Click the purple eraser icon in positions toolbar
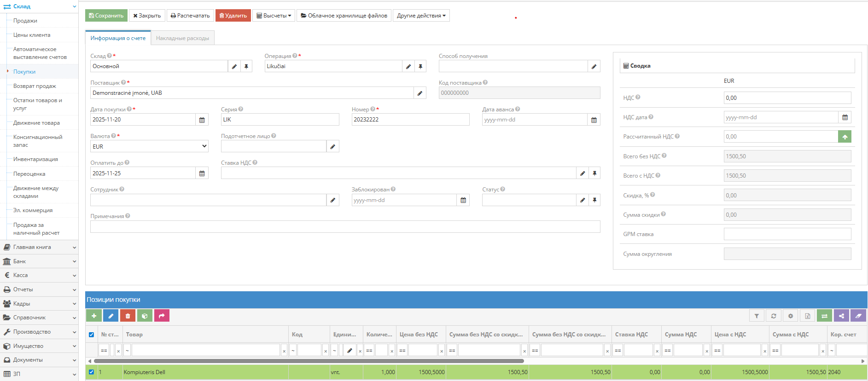 (x=858, y=316)
